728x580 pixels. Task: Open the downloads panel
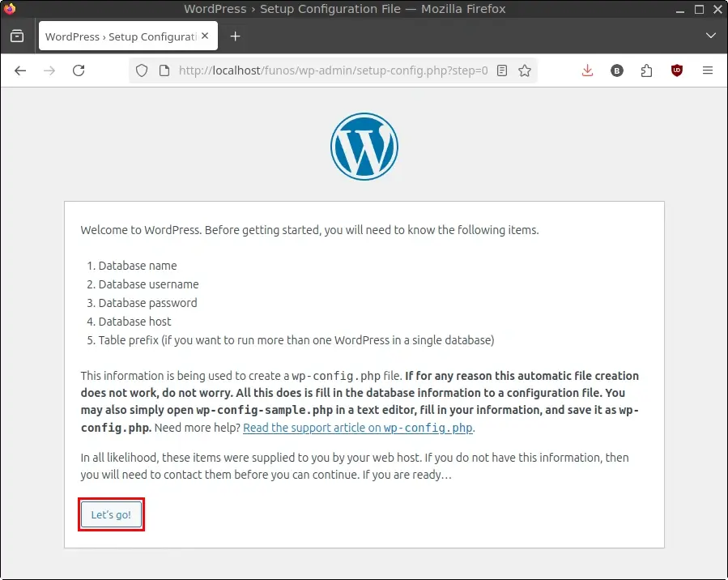tap(587, 70)
